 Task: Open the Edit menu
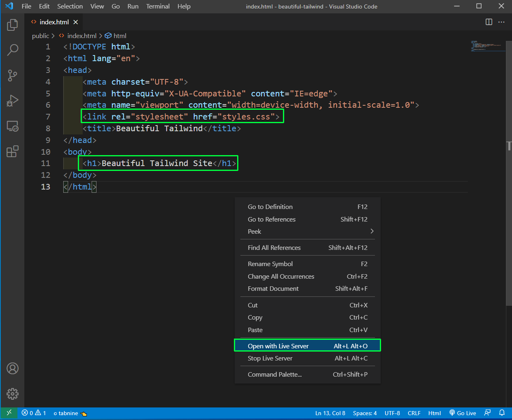pyautogui.click(x=44, y=6)
